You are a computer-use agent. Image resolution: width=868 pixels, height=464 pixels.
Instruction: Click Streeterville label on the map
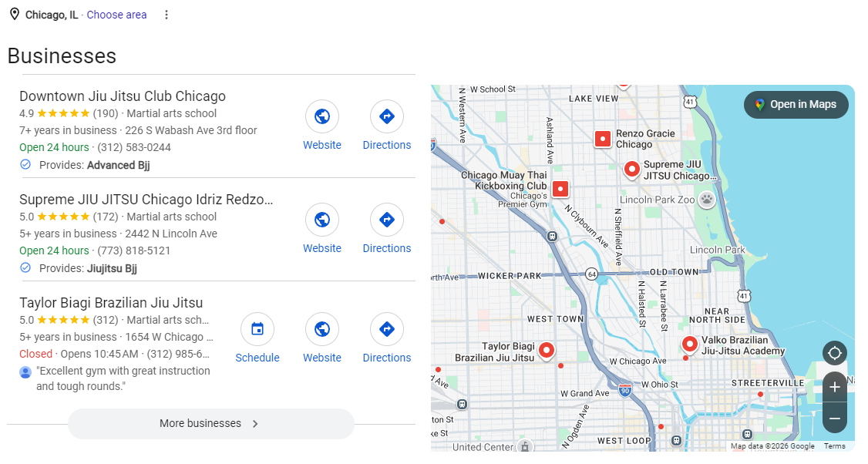click(768, 383)
